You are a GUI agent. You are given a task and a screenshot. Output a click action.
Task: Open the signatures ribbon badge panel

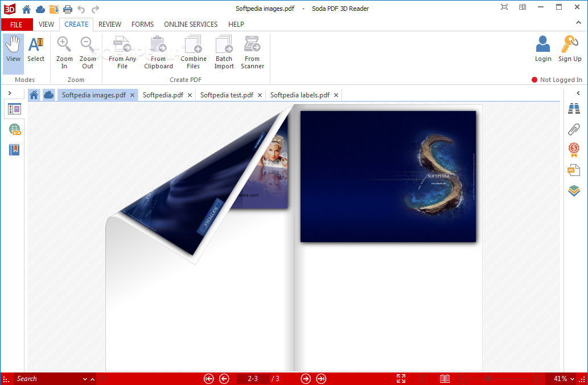[574, 150]
